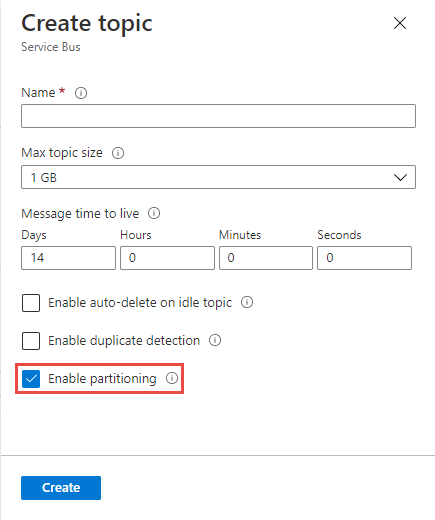Close the Create topic panel

pos(400,23)
